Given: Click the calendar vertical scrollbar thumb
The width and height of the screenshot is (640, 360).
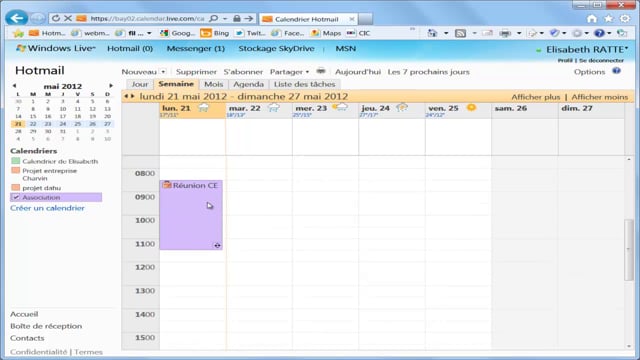Looking at the screenshot, I should (629, 250).
